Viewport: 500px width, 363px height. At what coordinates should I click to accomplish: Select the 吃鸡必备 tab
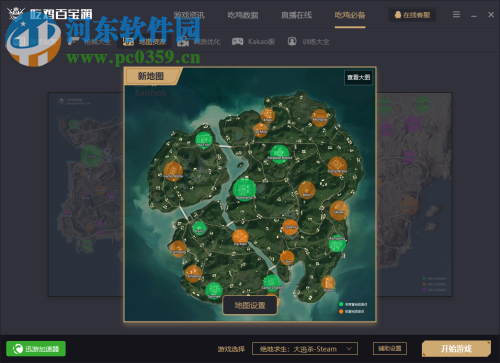tap(350, 15)
